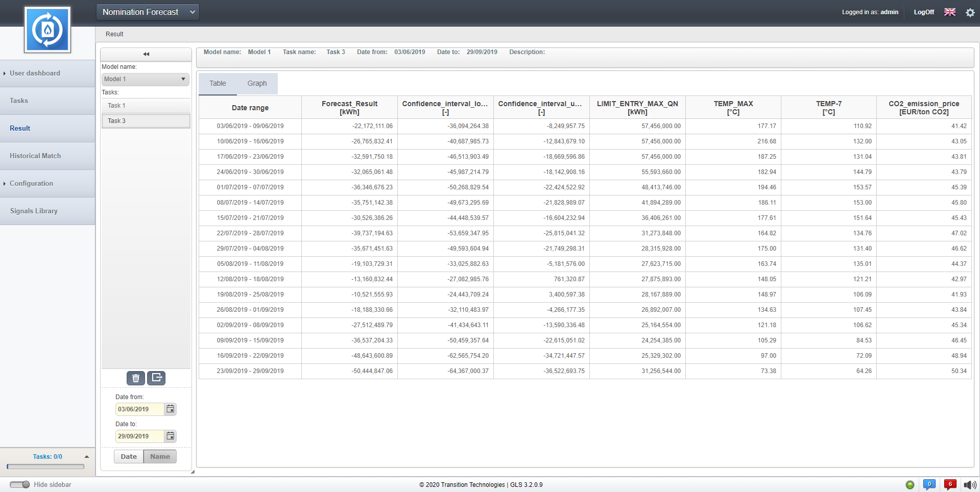Click the export result icon
Screen dimensions: 980x492
pyautogui.click(x=156, y=378)
